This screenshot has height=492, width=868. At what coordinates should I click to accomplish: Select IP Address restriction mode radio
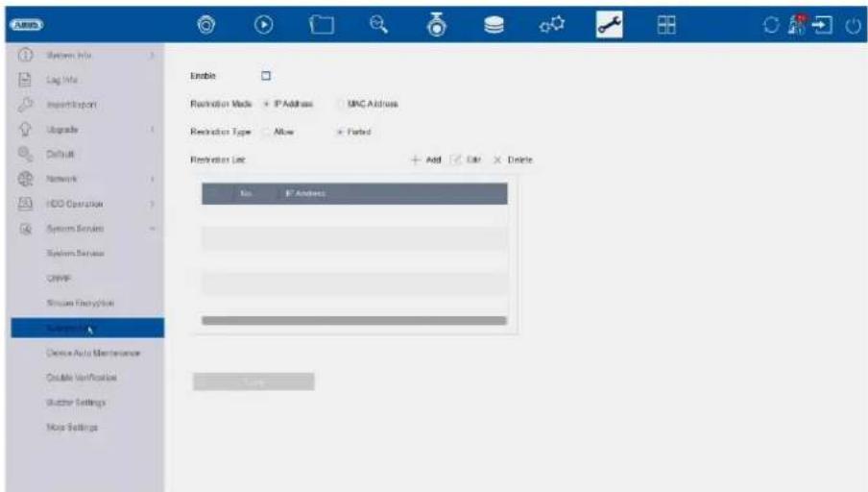click(267, 104)
